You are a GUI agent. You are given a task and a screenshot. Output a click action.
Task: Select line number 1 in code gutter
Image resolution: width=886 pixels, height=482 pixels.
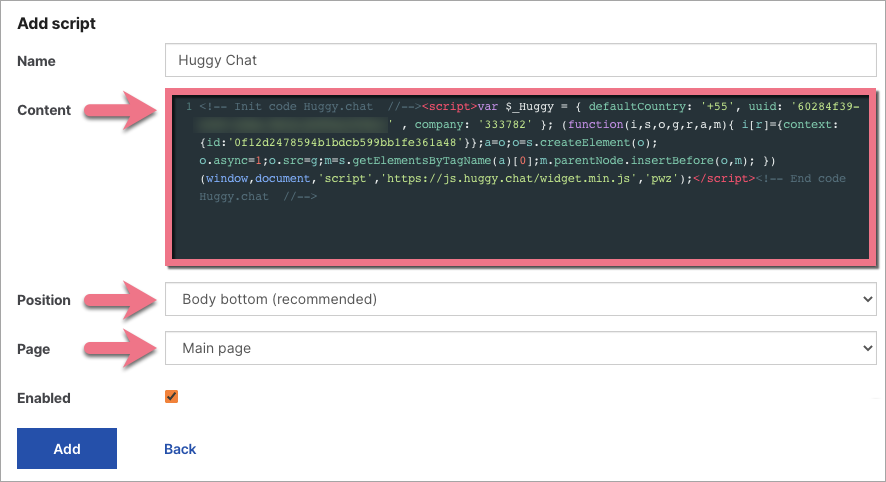point(188,106)
